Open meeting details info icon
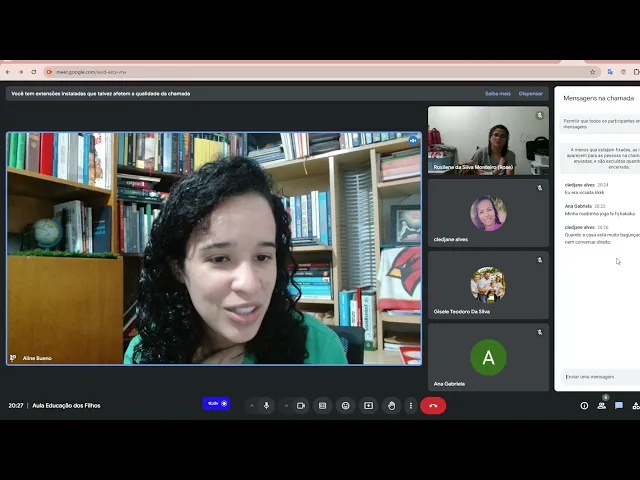The width and height of the screenshot is (640, 480). coord(584,406)
